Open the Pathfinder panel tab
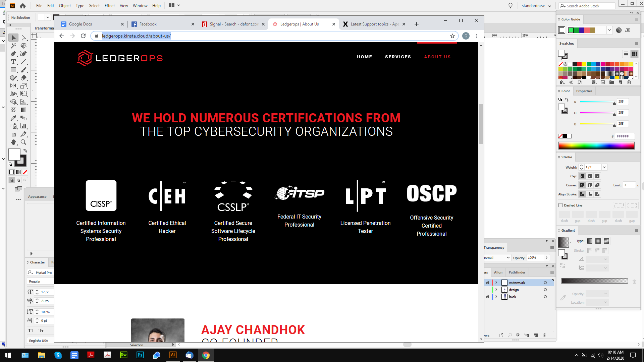This screenshot has height=362, width=644. click(x=517, y=273)
